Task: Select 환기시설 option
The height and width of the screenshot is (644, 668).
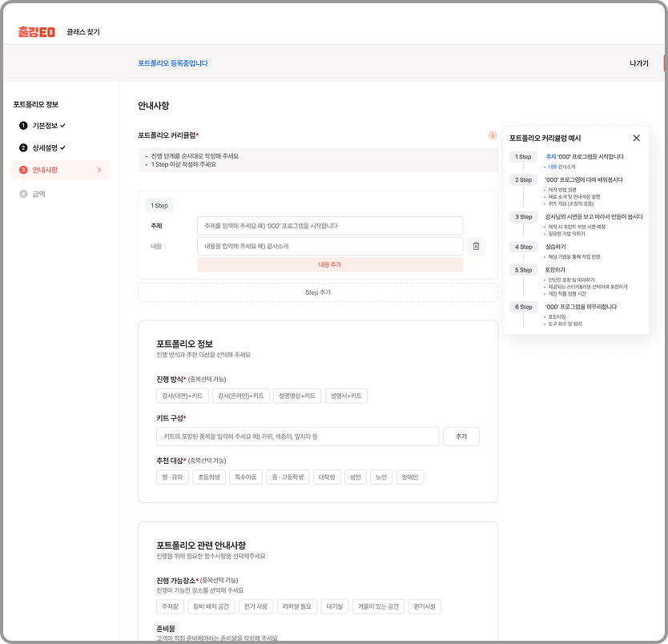Action: coord(425,606)
